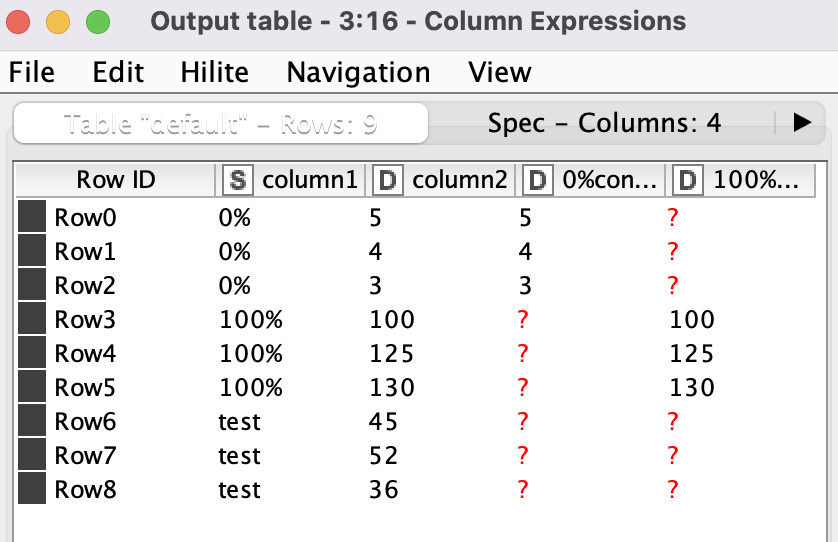This screenshot has height=542, width=838.
Task: Click the missing value cell in Row6's last column
Action: pos(673,422)
